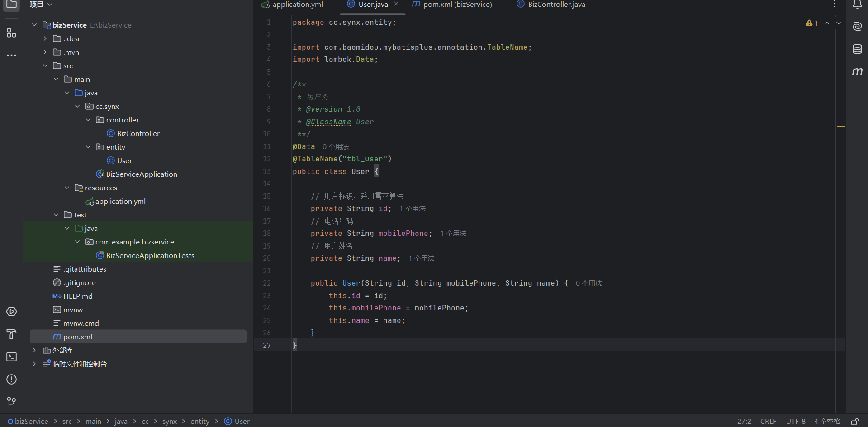Click the synx breadcrumb
The width and height of the screenshot is (868, 427).
point(170,422)
